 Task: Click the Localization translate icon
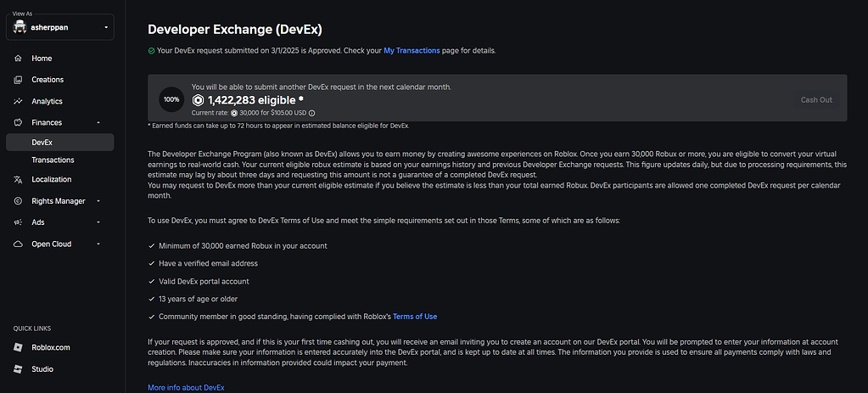tap(18, 180)
